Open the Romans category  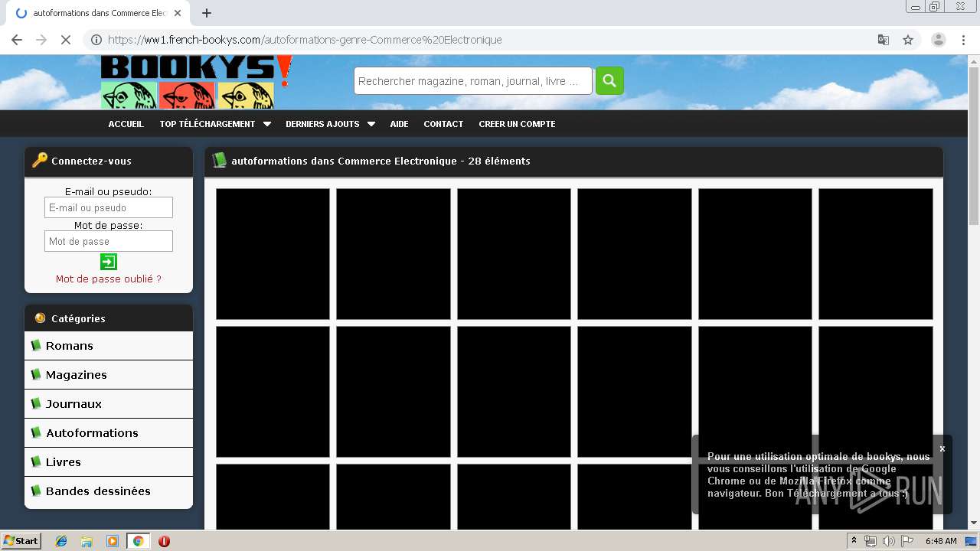(109, 346)
